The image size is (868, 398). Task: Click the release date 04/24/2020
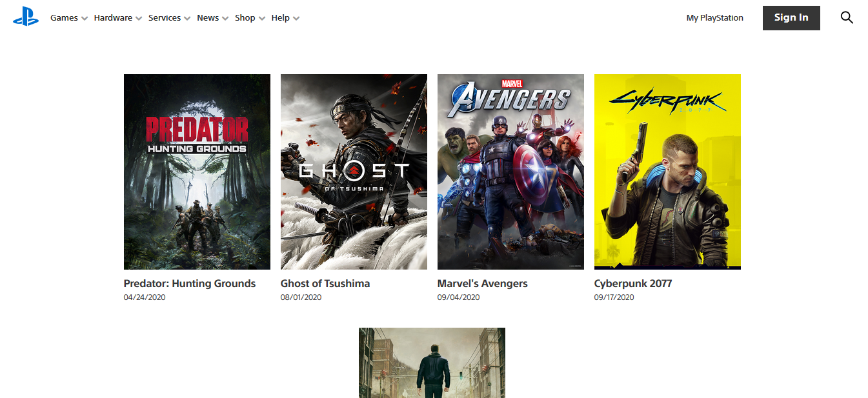click(x=145, y=297)
